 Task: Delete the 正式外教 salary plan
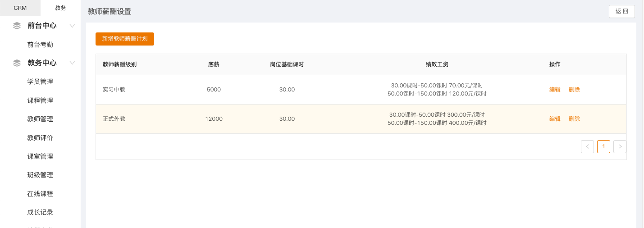tap(574, 119)
